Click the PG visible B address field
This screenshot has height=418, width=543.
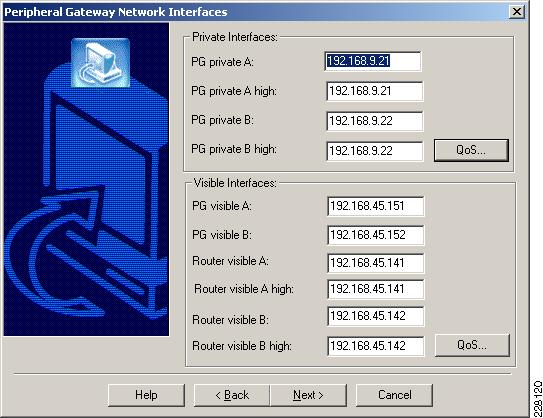[x=375, y=235]
